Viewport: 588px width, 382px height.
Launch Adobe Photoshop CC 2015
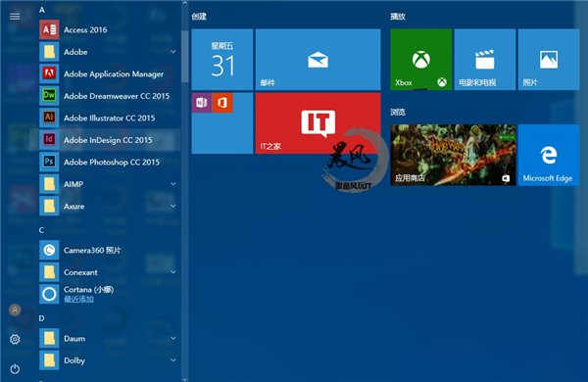[x=109, y=162]
